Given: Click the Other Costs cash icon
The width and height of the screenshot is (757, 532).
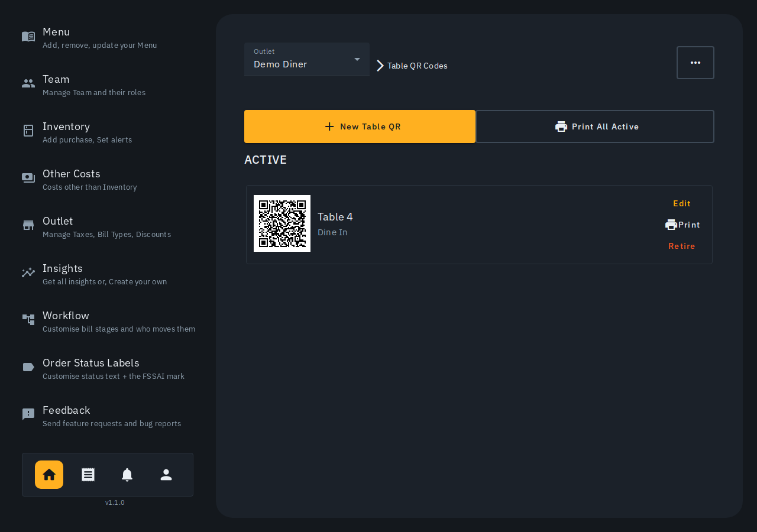Looking at the screenshot, I should click(x=28, y=178).
